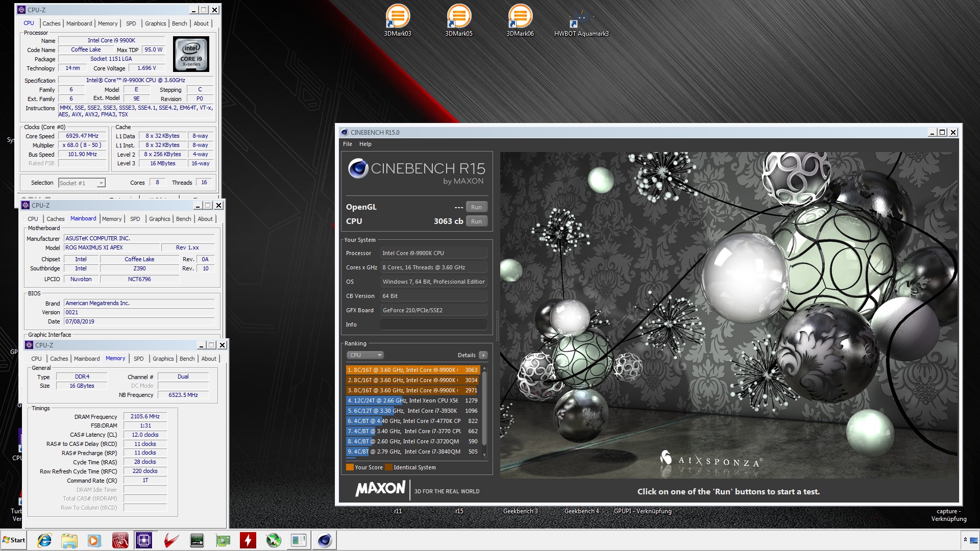Viewport: 980px width, 551px height.
Task: Click the Cinebench sphere taskbar icon
Action: 325,540
